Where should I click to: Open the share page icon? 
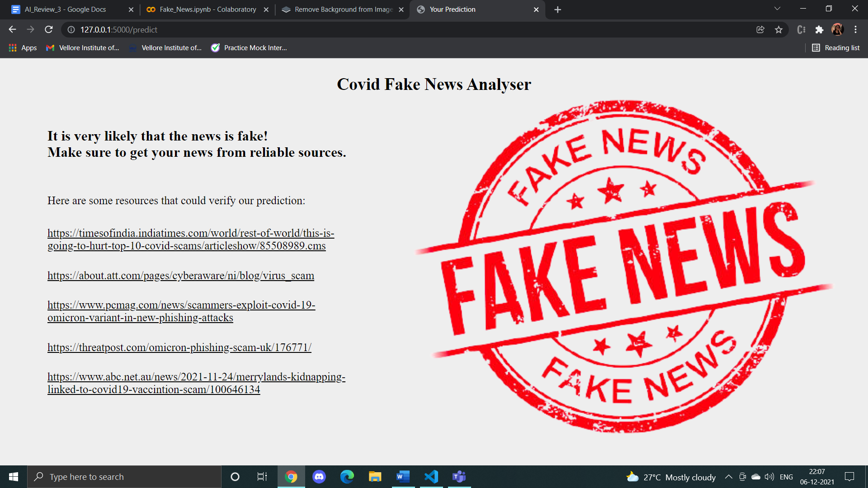click(x=760, y=29)
